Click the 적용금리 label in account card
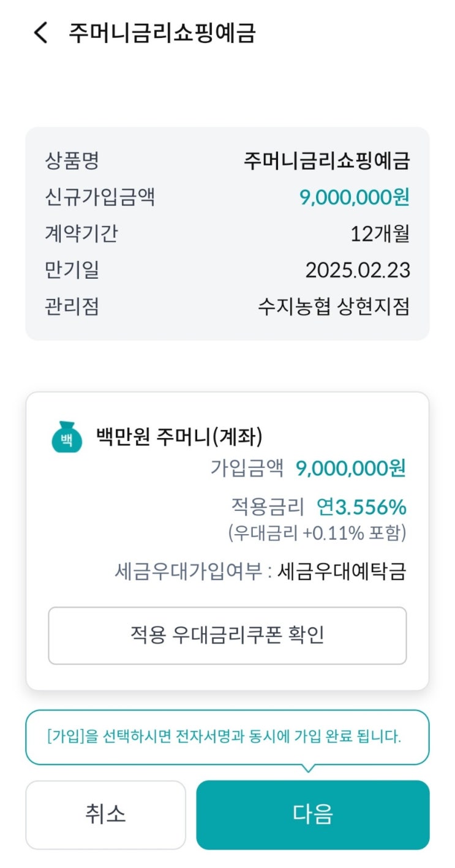The image size is (455, 868). [267, 507]
